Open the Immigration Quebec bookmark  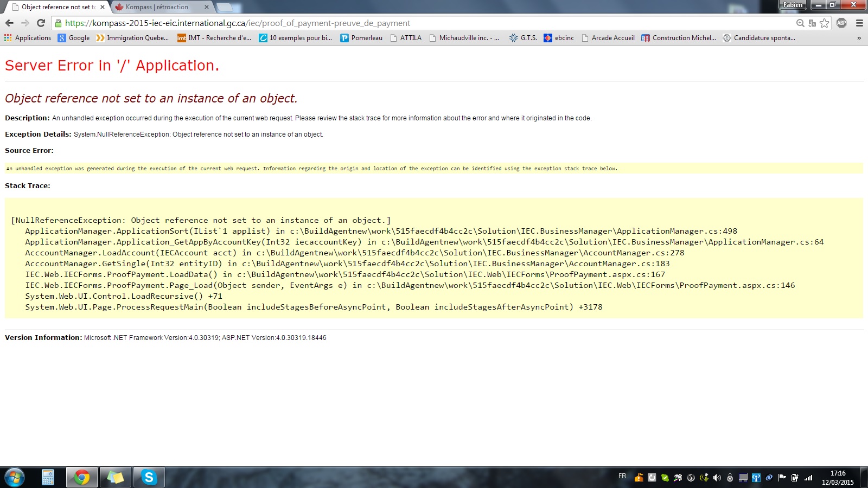click(x=132, y=38)
